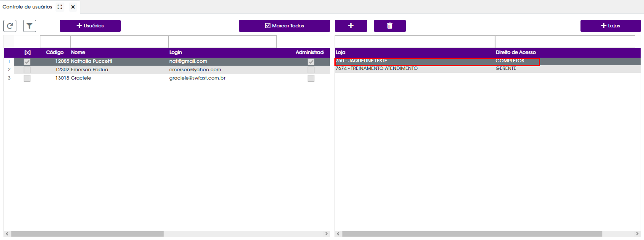Sort by the Direito de Acesso header
Screen dimensions: 644x240
pyautogui.click(x=516, y=52)
